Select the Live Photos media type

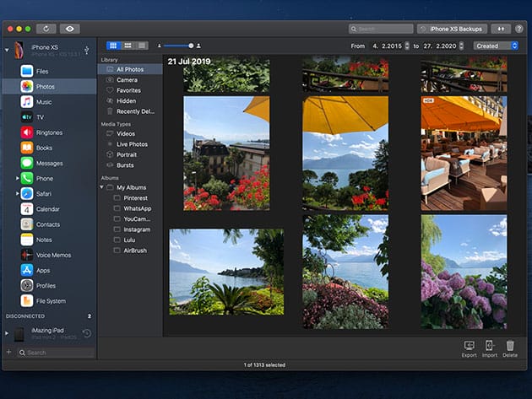(x=132, y=144)
